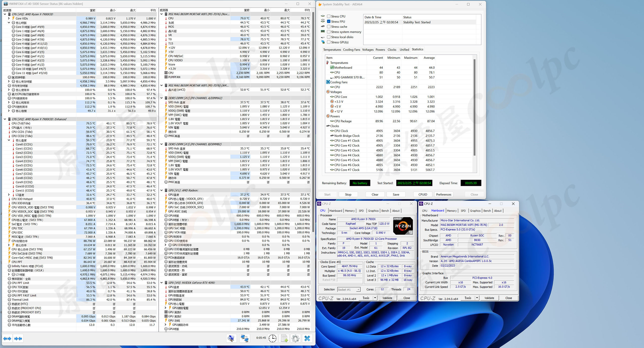Click chip icon of CPU [#0] AMD Ryzen 9 7900X3D header

[x=9, y=14]
